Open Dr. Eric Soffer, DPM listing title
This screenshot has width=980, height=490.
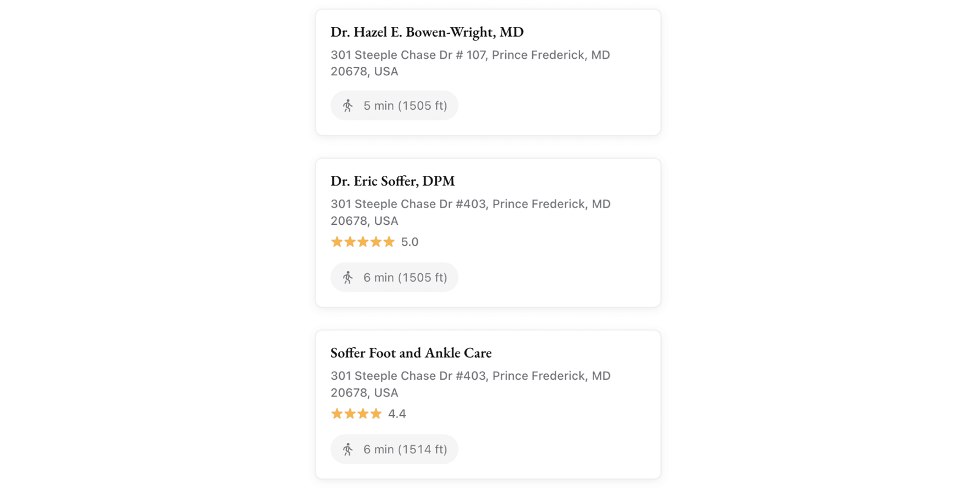393,181
